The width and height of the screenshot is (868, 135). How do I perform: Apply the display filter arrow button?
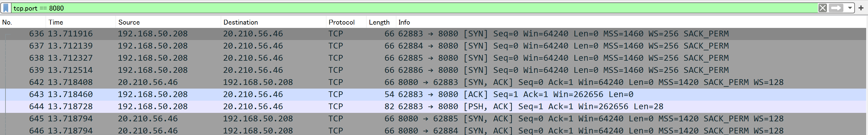[x=836, y=8]
